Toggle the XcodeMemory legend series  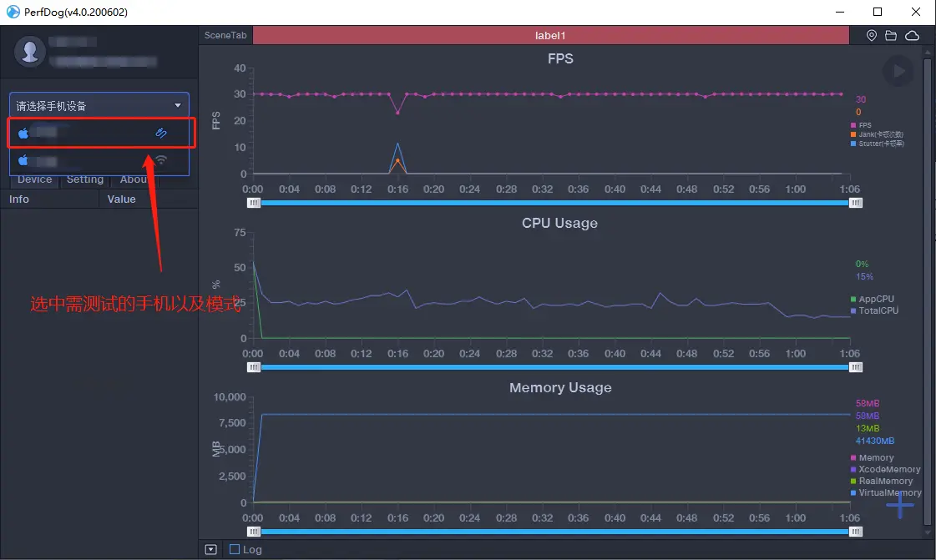[885, 469]
